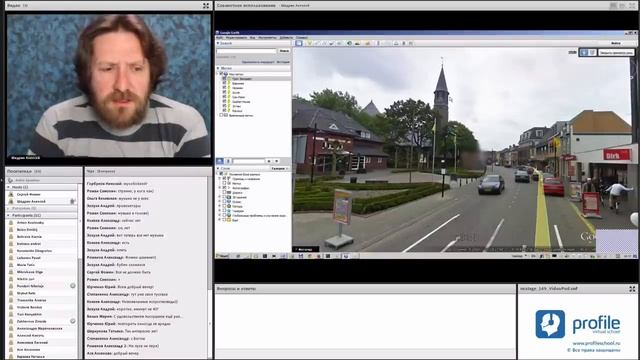Move selected place down with arrow
Screen dimensions: 640x360
276,161
